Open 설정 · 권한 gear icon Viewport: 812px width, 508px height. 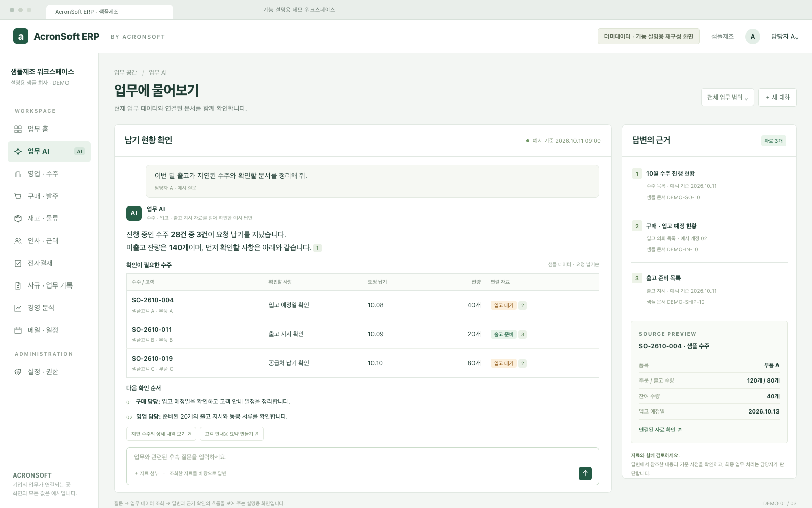tap(18, 372)
